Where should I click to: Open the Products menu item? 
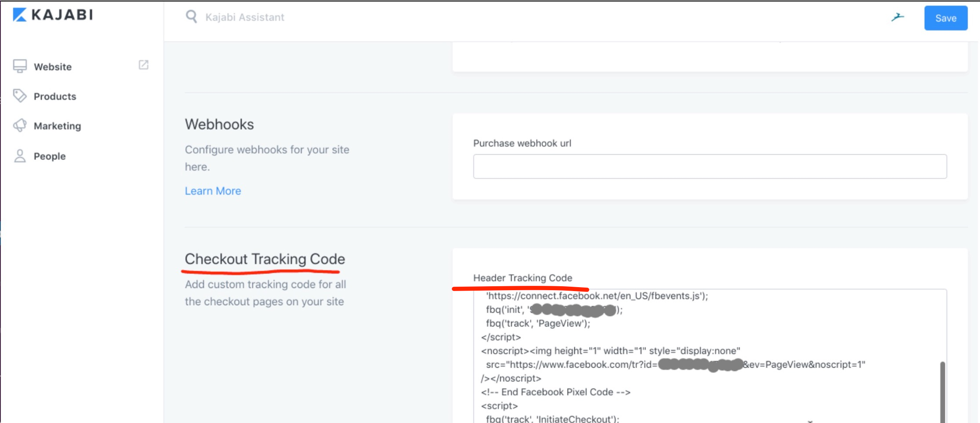[55, 96]
